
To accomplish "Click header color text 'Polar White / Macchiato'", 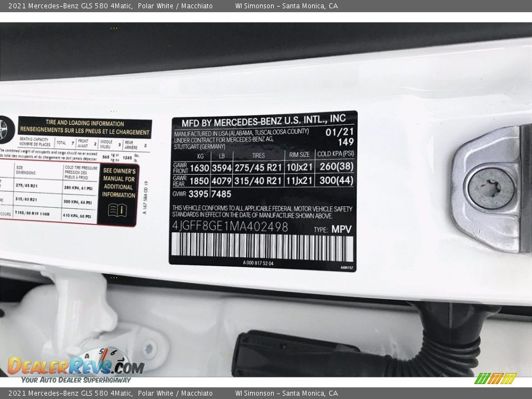I will [176, 6].
